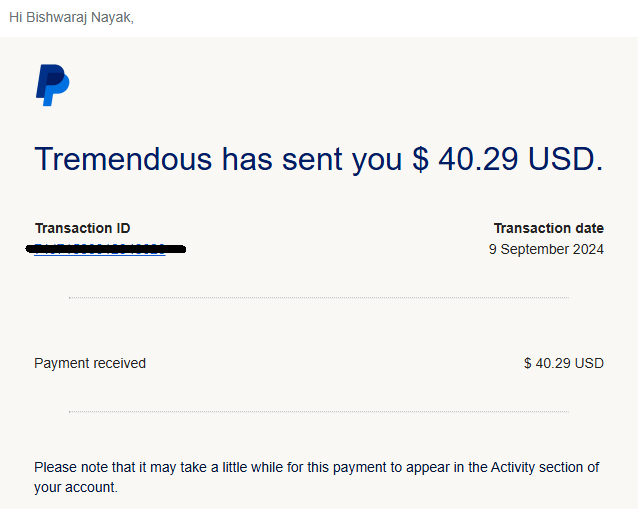Click the words your account in the note

(75, 487)
